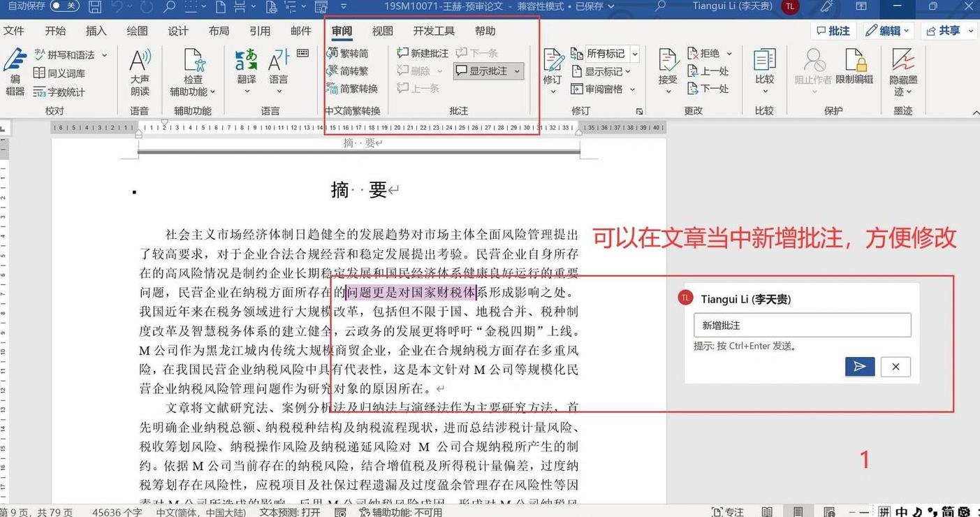Switch to 专注 focus mode
Viewport: 980px width, 517px height.
pyautogui.click(x=728, y=511)
